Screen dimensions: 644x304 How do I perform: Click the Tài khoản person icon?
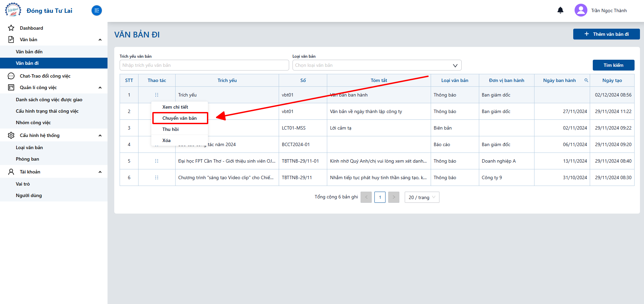click(x=11, y=172)
